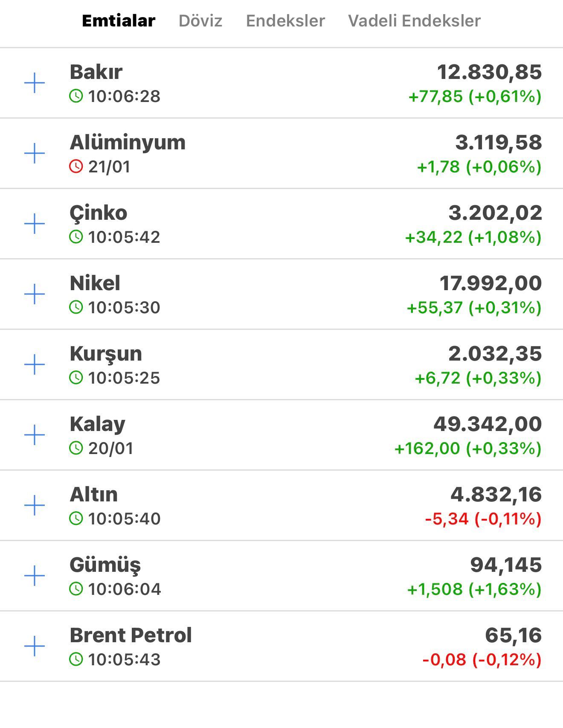This screenshot has width=563, height=728.
Task: Switch to the Döviz tab
Action: [200, 21]
